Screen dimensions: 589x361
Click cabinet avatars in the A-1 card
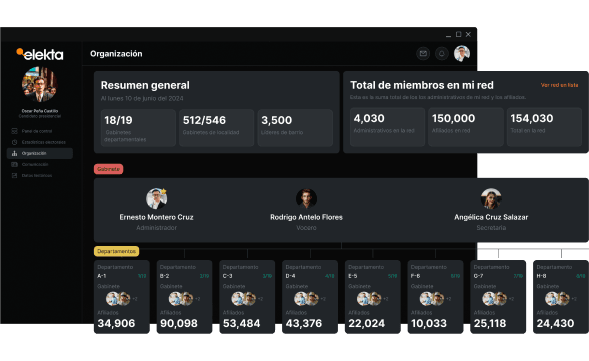pos(118,299)
